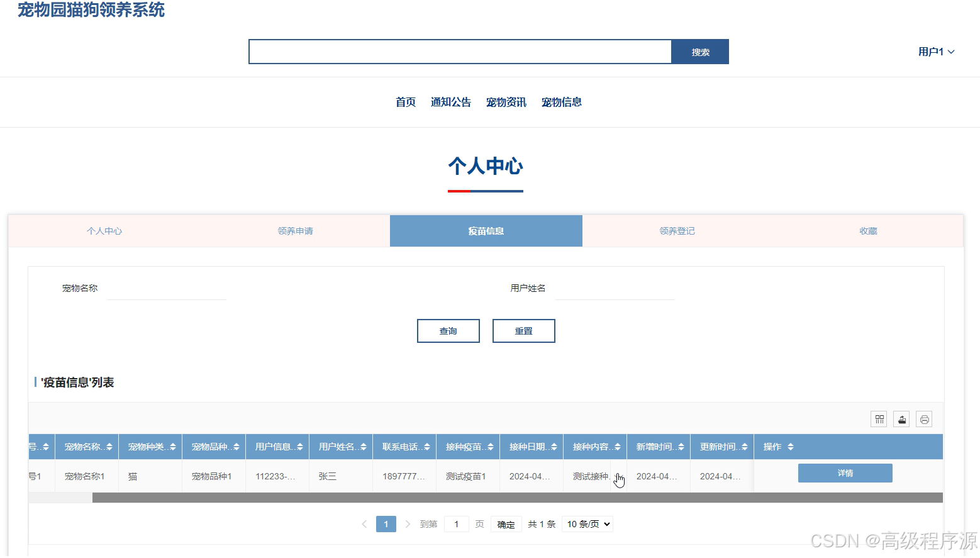Switch to 个人中心 tab

[x=104, y=231]
